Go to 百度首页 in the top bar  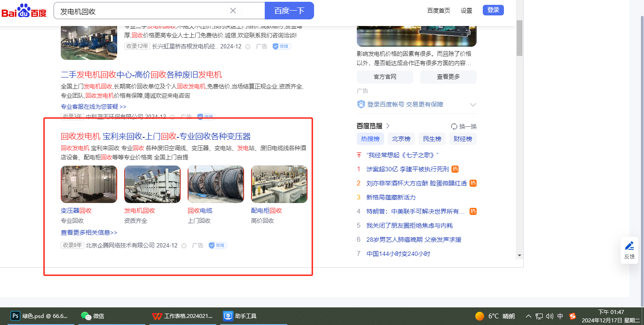(x=439, y=11)
